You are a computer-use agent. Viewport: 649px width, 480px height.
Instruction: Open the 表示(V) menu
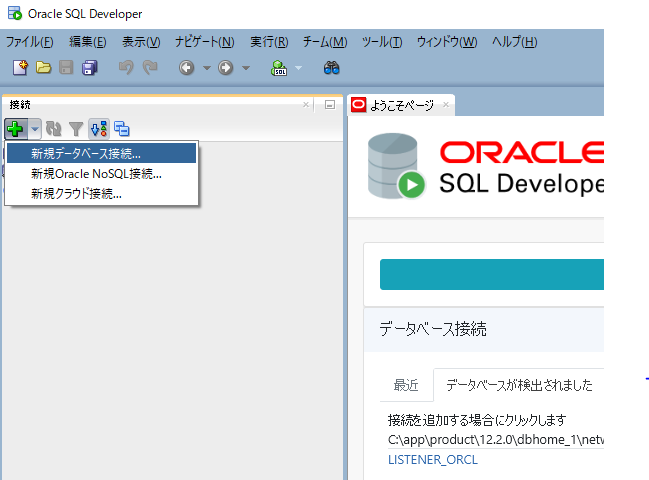[141, 42]
